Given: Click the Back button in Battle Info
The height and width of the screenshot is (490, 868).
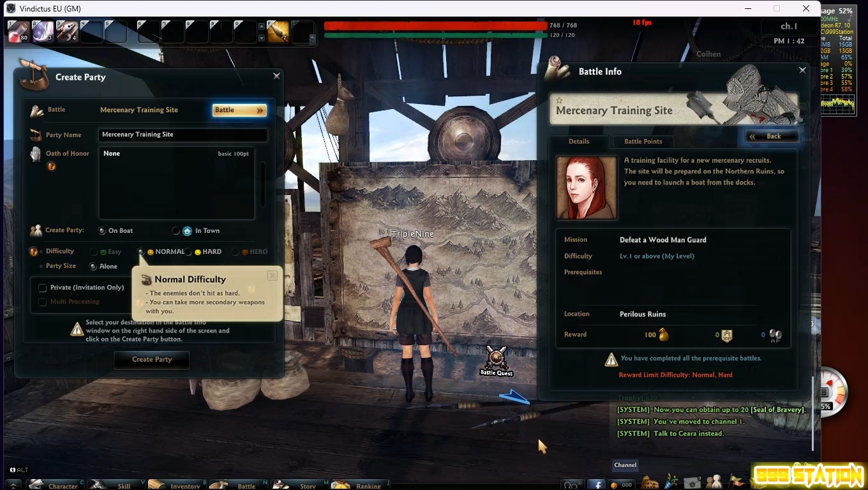Looking at the screenshot, I should coord(772,136).
